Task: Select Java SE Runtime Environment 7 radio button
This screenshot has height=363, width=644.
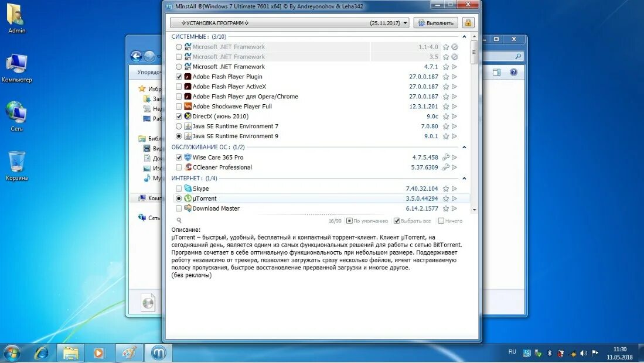Action: tap(179, 126)
